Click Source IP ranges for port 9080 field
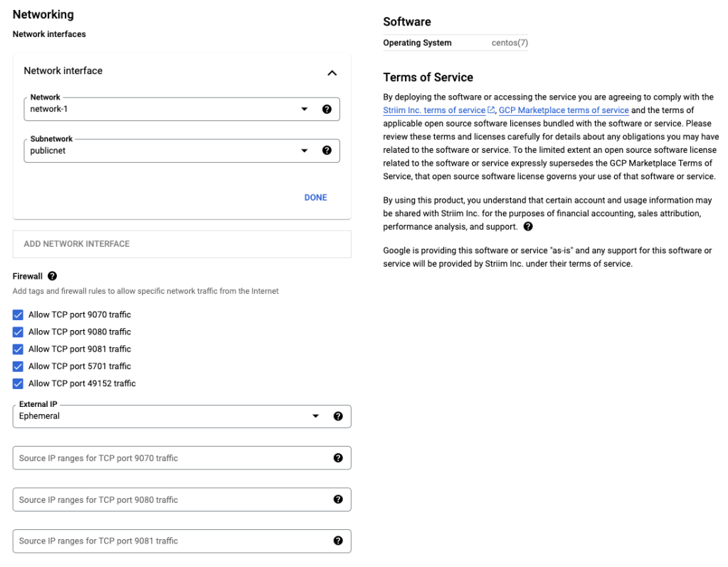This screenshot has height=567, width=728. (171, 499)
